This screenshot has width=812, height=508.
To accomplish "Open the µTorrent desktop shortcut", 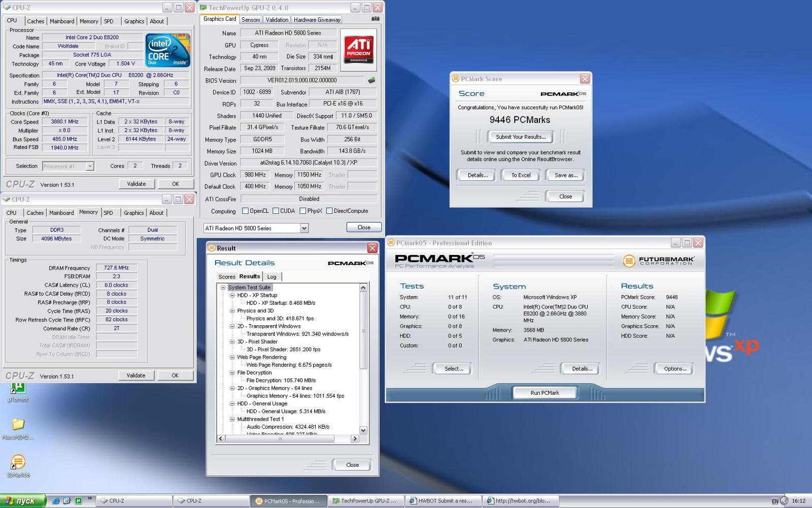I will point(18,392).
